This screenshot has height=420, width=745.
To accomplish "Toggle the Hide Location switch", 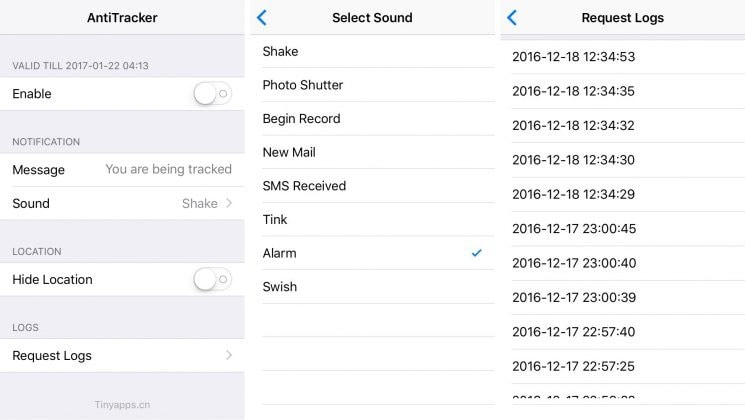I will pyautogui.click(x=212, y=279).
